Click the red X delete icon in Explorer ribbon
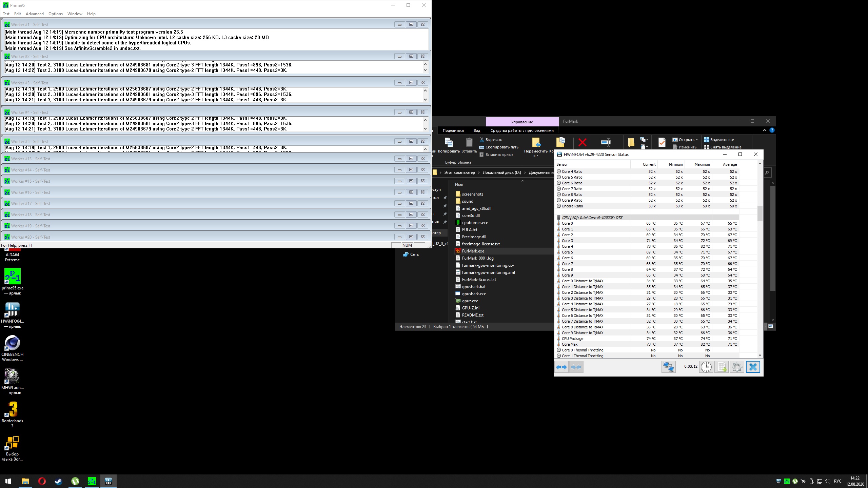The width and height of the screenshot is (868, 488). tap(582, 142)
